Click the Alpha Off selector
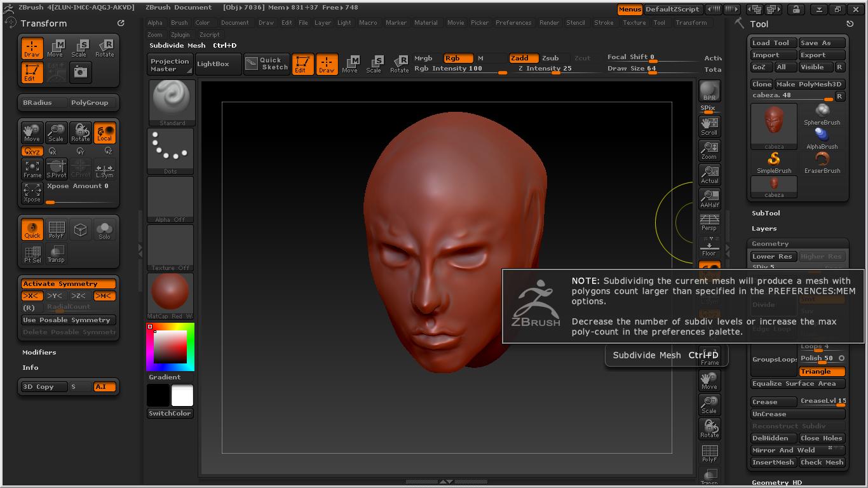The height and width of the screenshot is (488, 868). [170, 200]
